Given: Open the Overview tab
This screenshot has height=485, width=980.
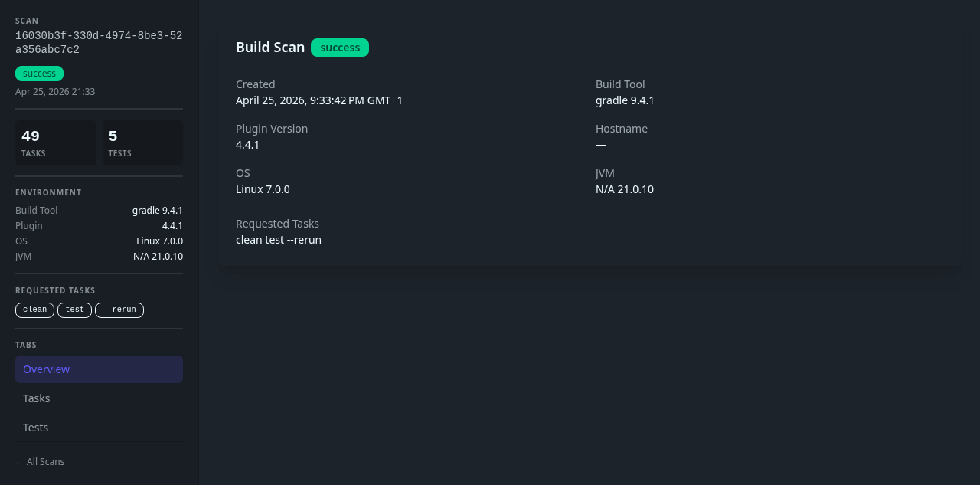Looking at the screenshot, I should [46, 369].
